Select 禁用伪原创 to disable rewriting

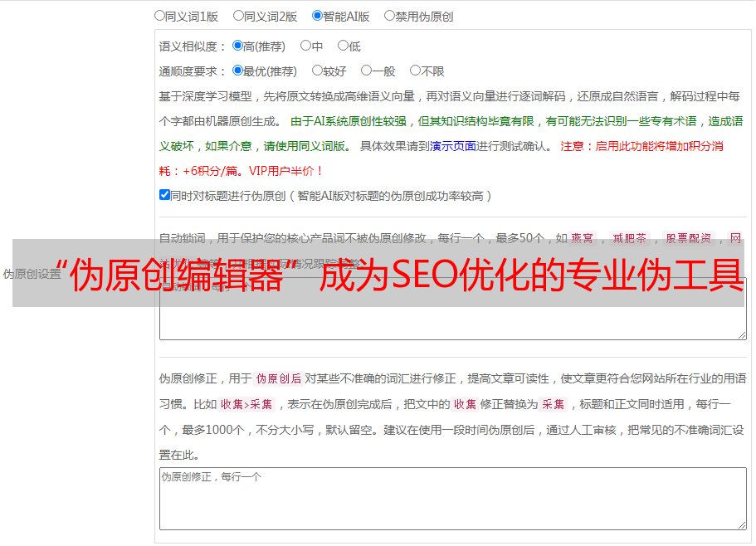389,16
